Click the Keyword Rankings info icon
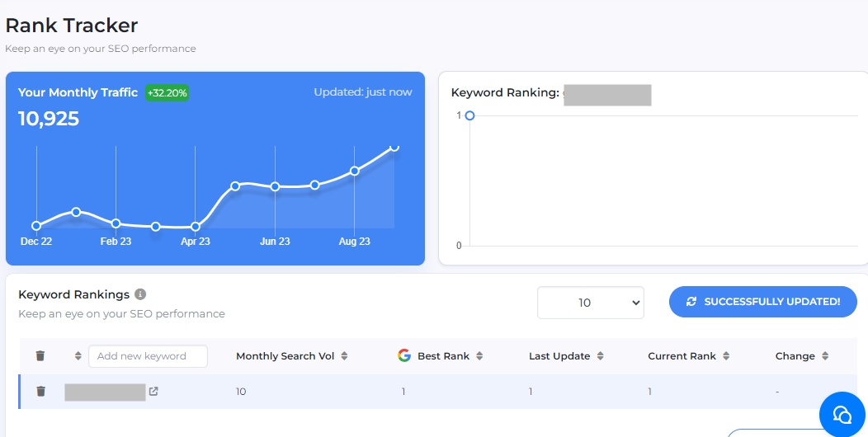 point(140,294)
